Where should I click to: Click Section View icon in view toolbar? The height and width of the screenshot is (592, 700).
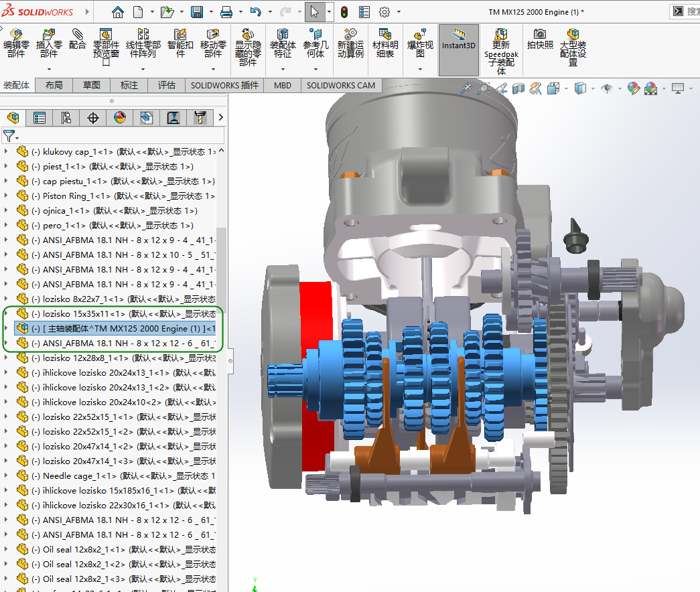pyautogui.click(x=518, y=88)
